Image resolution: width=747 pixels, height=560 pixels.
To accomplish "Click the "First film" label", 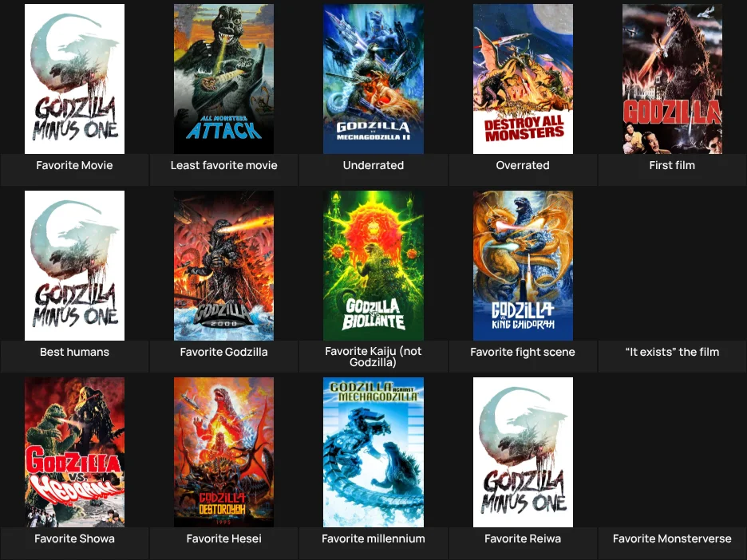I will (x=672, y=165).
